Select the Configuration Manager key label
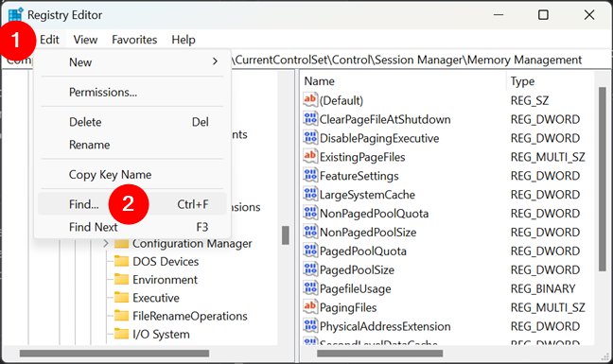Screen dimensions: 613x364 (192, 244)
